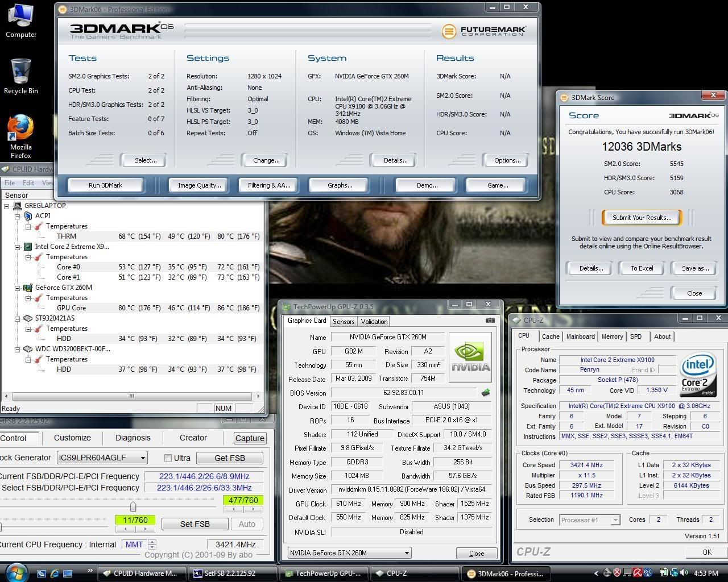This screenshot has width=728, height=582.
Task: Click the HWMonitor horizontal scrollbar
Action: [132, 396]
